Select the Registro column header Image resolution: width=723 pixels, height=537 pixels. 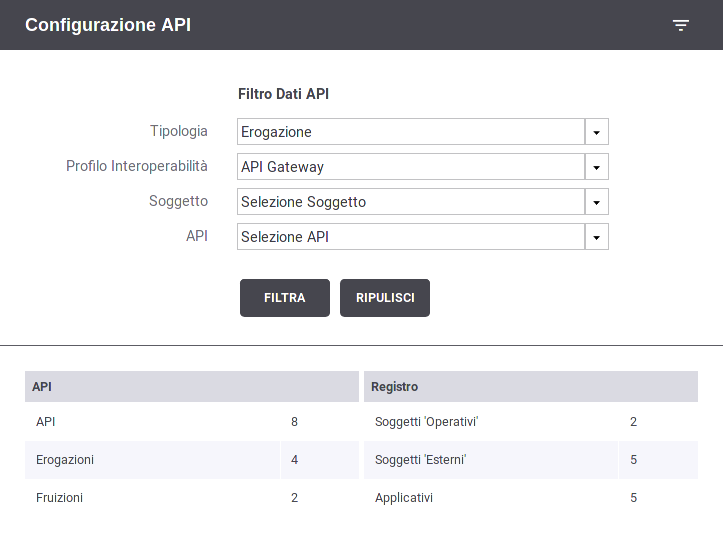coord(531,386)
